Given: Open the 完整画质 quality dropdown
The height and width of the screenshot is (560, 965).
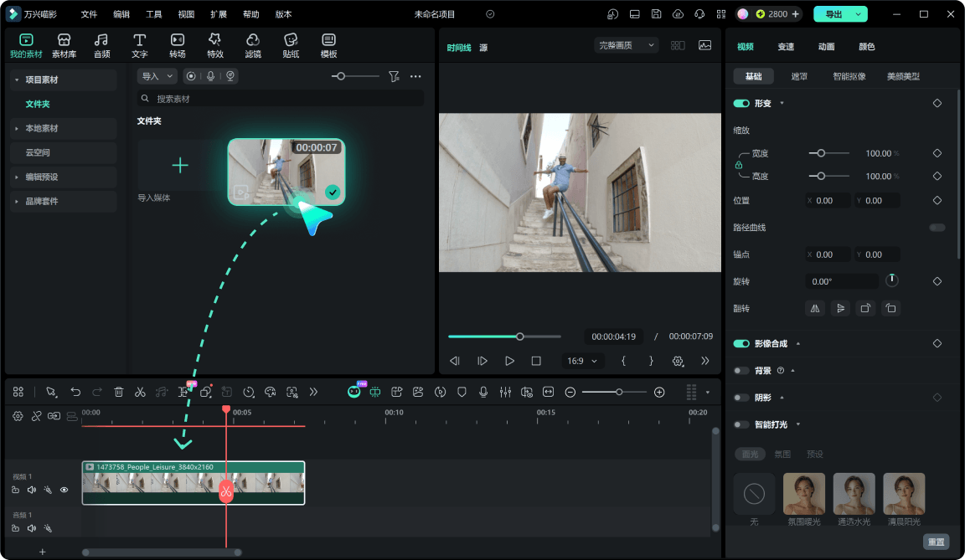Looking at the screenshot, I should [626, 45].
